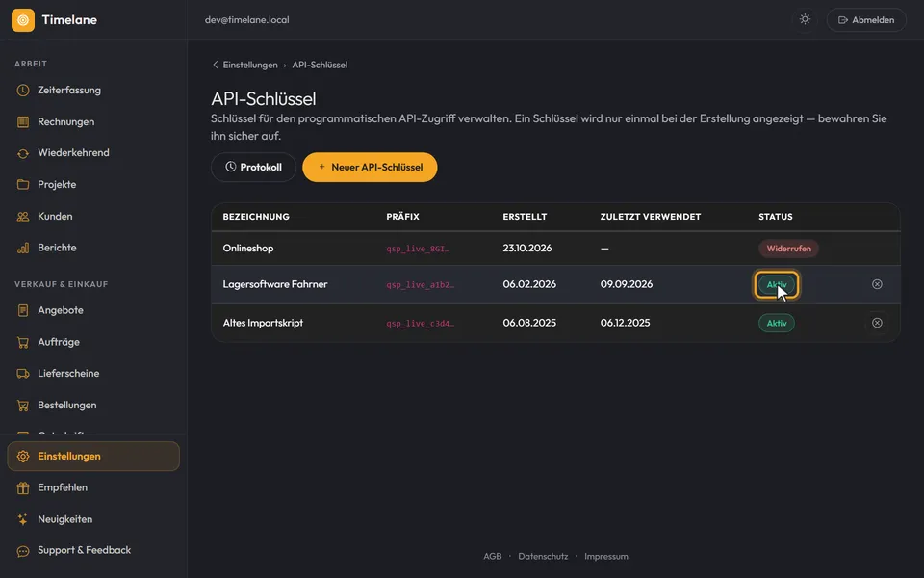Revoke the Altes Importskript key
The width and height of the screenshot is (924, 578).
(877, 324)
